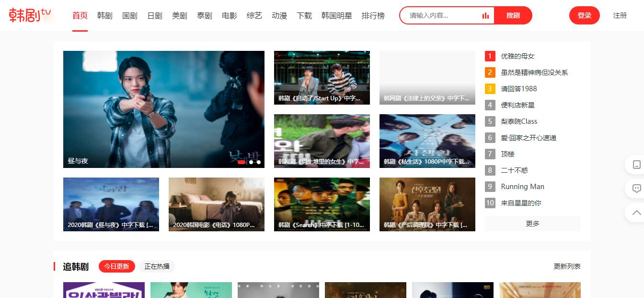Open the 韩剧《Search》中字下载 thumbnail

(322, 204)
